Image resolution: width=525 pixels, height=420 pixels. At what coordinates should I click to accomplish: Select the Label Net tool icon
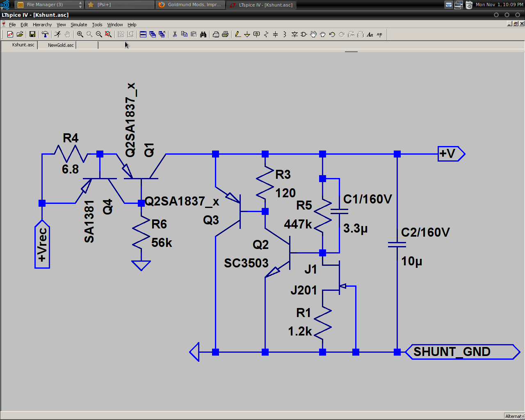click(x=257, y=34)
